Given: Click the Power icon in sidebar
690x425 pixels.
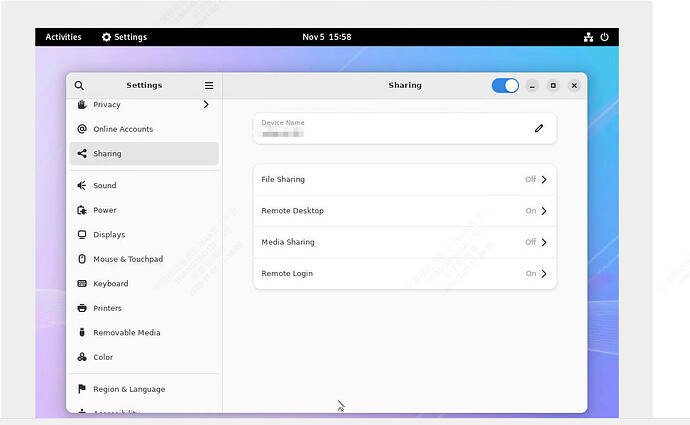Looking at the screenshot, I should tap(82, 210).
